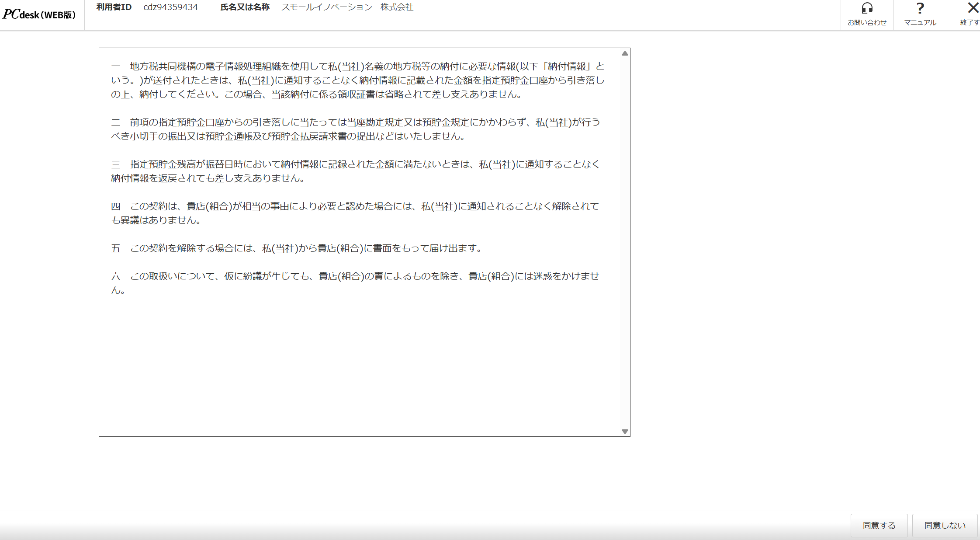
Task: Click the 同意しない button
Action: (x=945, y=525)
